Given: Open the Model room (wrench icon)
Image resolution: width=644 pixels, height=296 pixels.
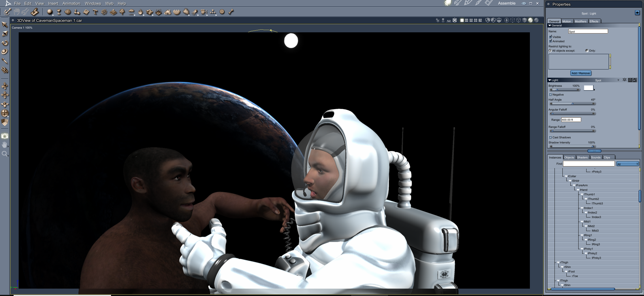Looking at the screenshot, I should click(x=458, y=3).
